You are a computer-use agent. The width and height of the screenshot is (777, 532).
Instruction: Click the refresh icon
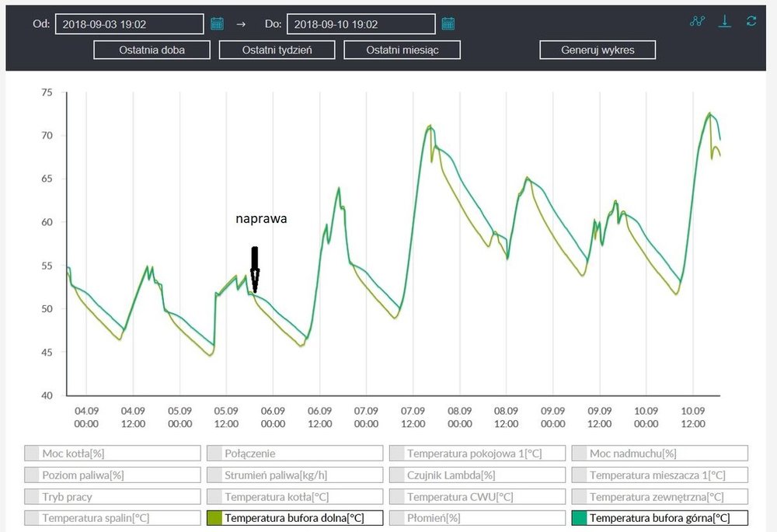click(x=751, y=22)
